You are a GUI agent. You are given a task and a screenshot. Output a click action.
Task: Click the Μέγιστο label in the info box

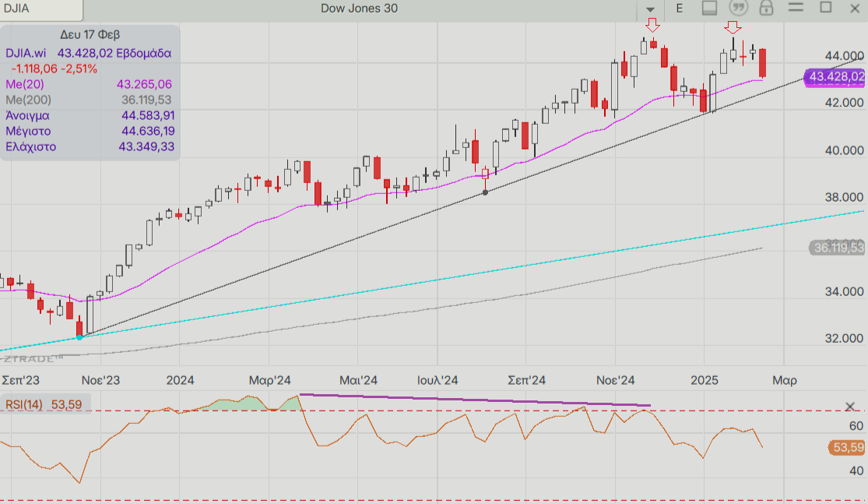pos(28,132)
